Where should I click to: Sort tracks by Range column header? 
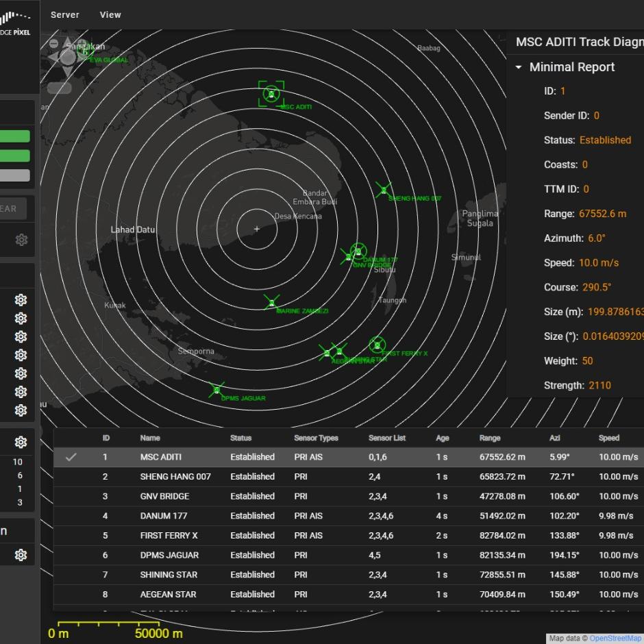click(x=490, y=438)
